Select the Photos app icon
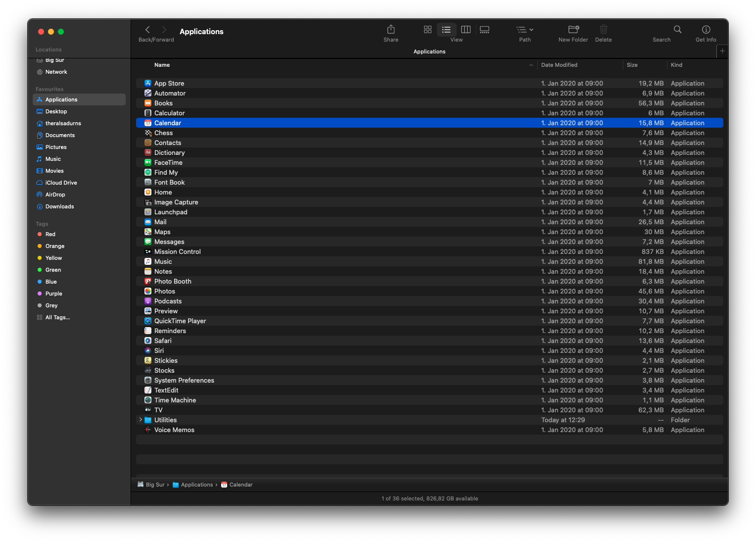Image resolution: width=756 pixels, height=542 pixels. [148, 291]
